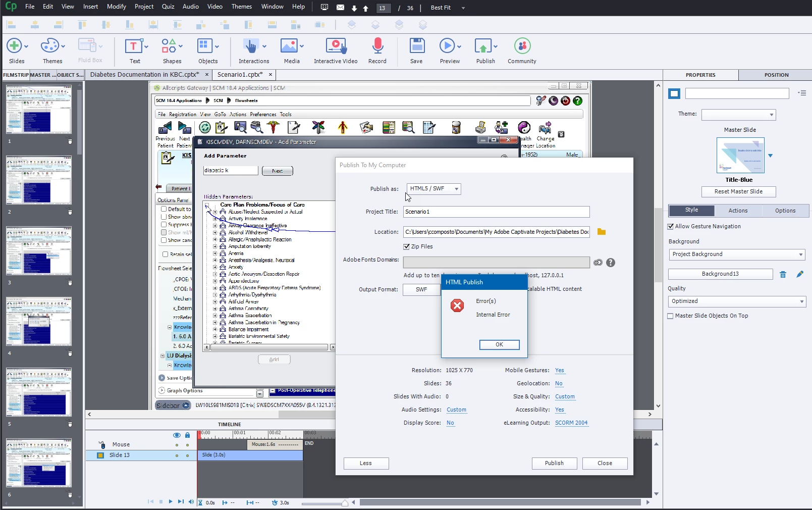Open SCORM 2004 eLearning output link
Screen dimensions: 812x510
tap(571, 423)
